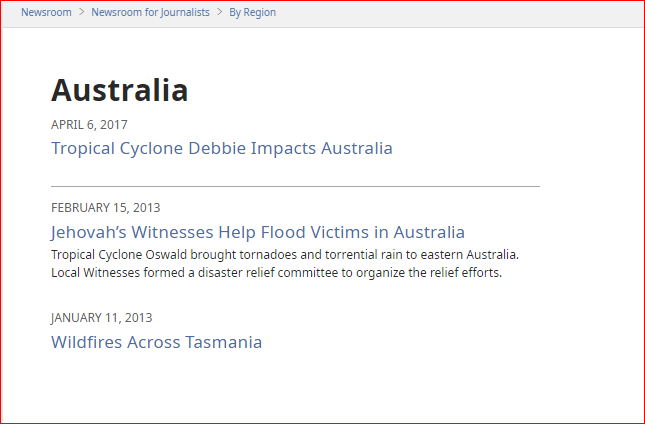Open the Newsroom for Journalists breadcrumb
This screenshot has height=424, width=645.
click(150, 12)
